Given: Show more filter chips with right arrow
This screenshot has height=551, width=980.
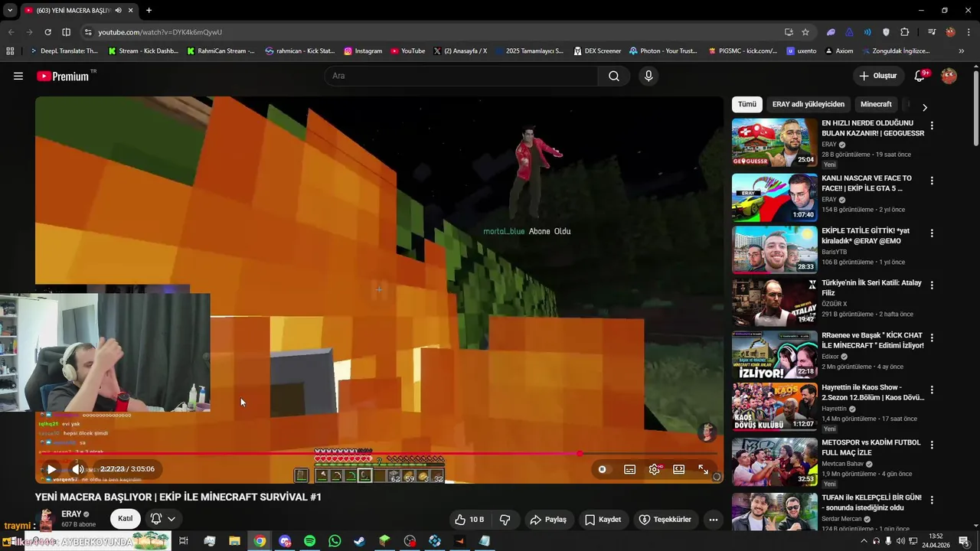Looking at the screenshot, I should tap(924, 107).
